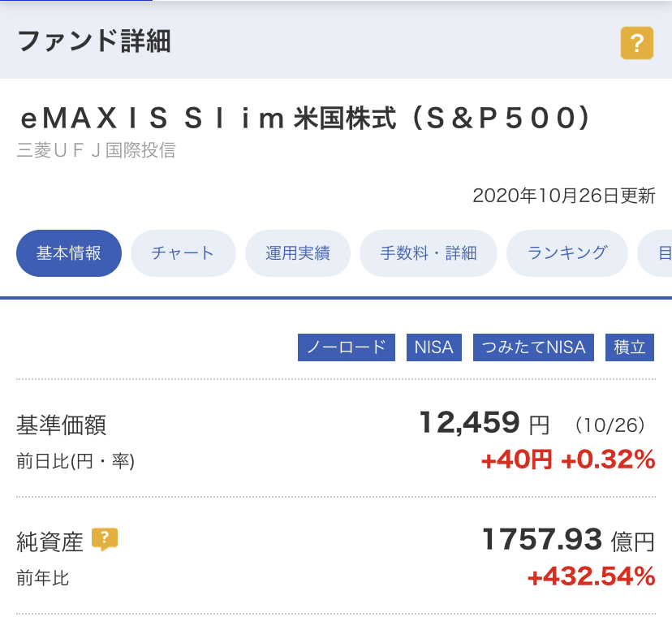Viewport: 672px width, 617px height.
Task: Click the 12,459 円 price value
Action: point(484,423)
